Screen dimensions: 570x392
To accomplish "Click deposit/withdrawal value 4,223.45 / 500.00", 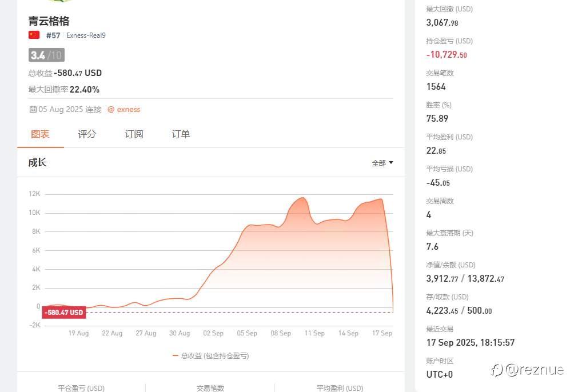I will (459, 310).
